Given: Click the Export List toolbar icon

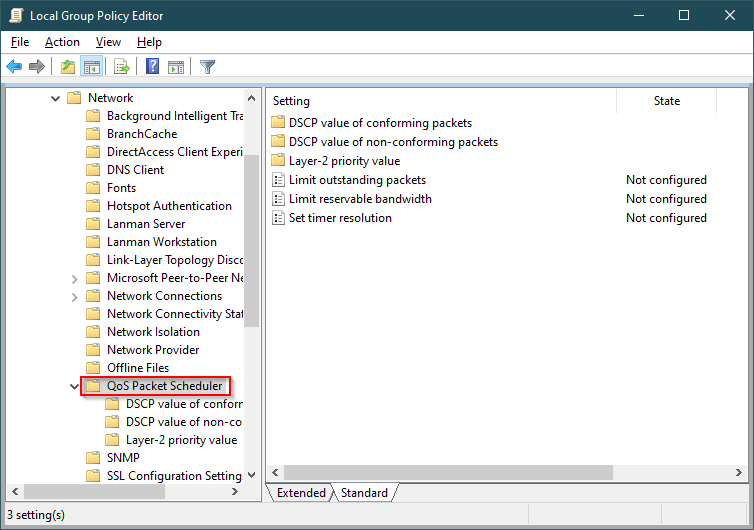Looking at the screenshot, I should 122,66.
